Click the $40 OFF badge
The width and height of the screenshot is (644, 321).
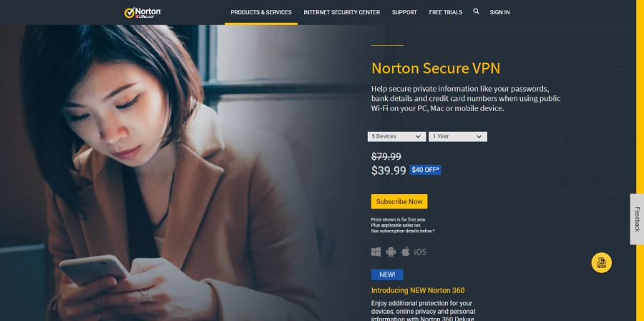pos(426,170)
